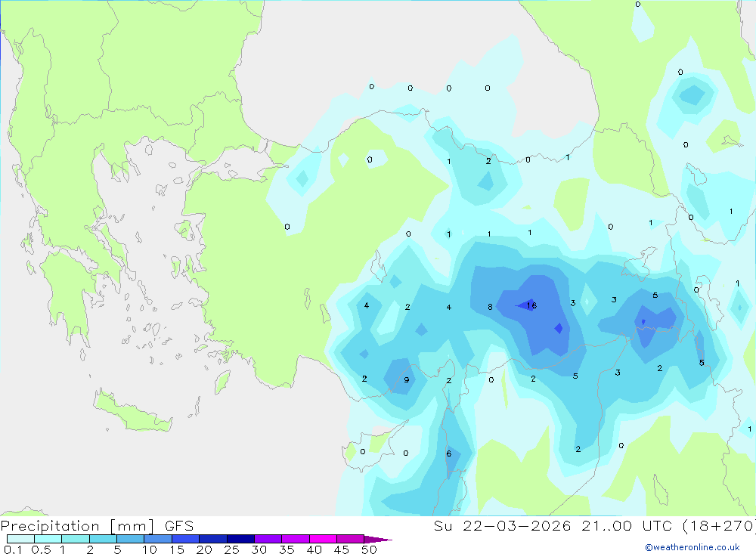This screenshot has width=756, height=554.
Task: Pick the 15–20 mm legend color swatch
Action: pyautogui.click(x=186, y=539)
